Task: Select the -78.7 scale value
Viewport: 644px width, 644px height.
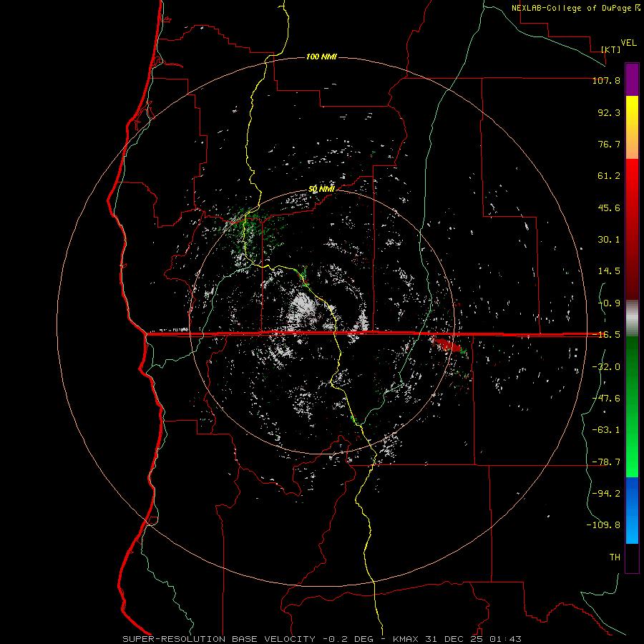Action: pyautogui.click(x=606, y=462)
